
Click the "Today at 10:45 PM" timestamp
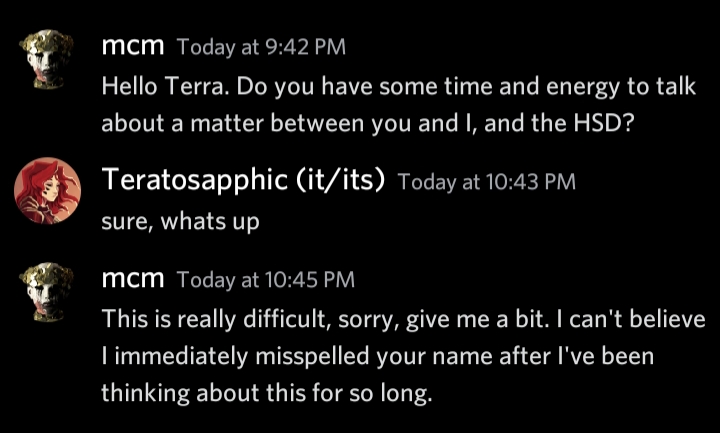[x=265, y=280]
